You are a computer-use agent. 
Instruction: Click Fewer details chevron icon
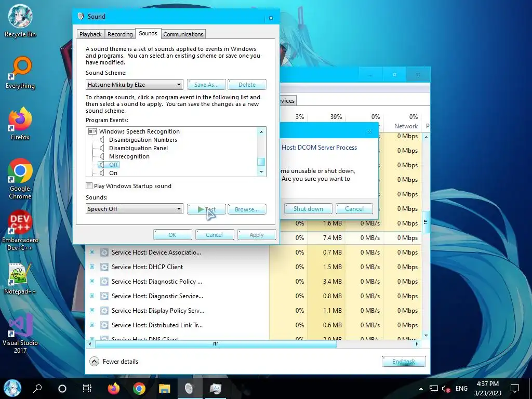[95, 362]
